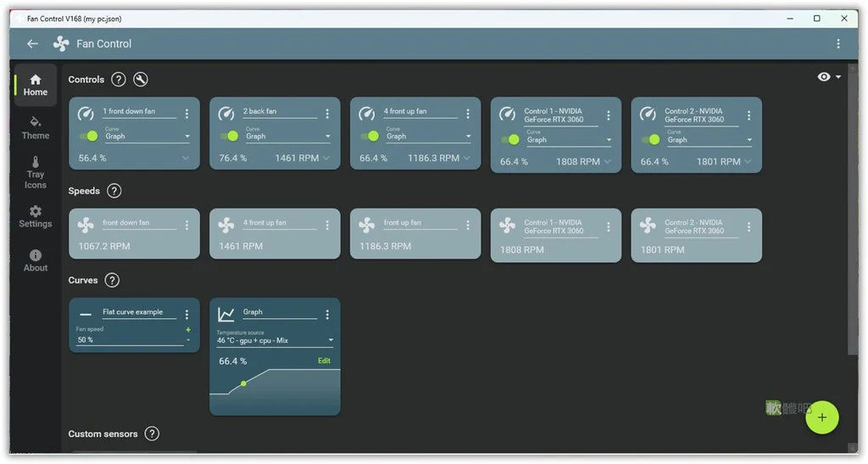868x464 pixels.
Task: Disable the 1 front down fan toggle
Action: tap(88, 136)
